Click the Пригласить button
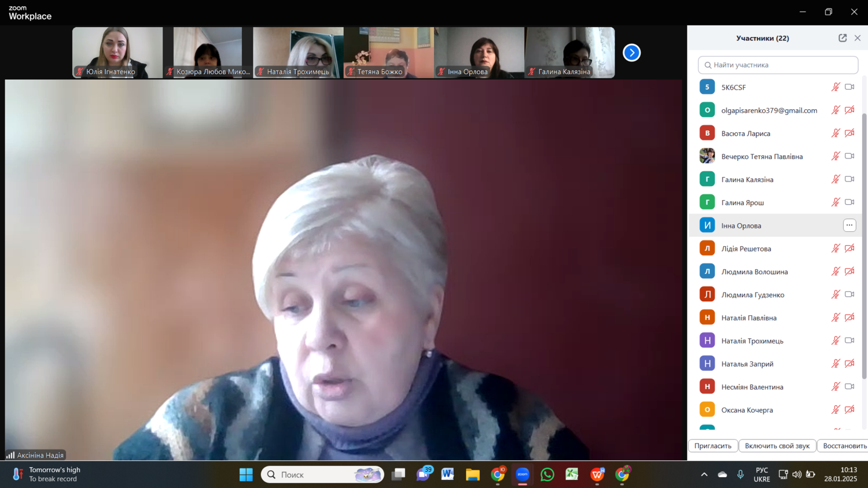 pyautogui.click(x=713, y=446)
